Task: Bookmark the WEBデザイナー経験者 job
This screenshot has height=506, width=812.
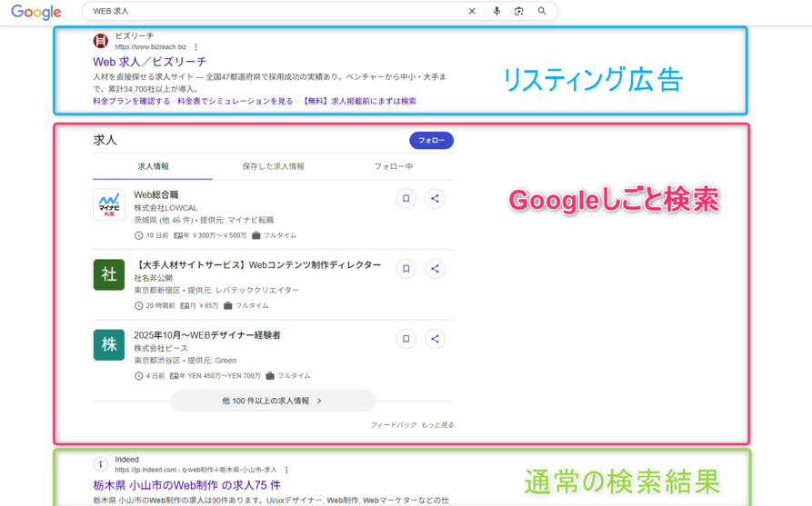Action: click(x=406, y=339)
